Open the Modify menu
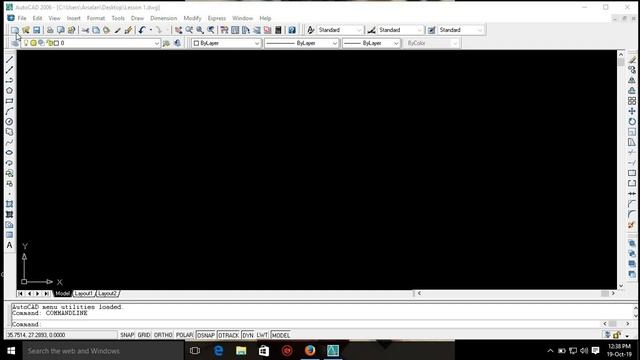 click(192, 18)
